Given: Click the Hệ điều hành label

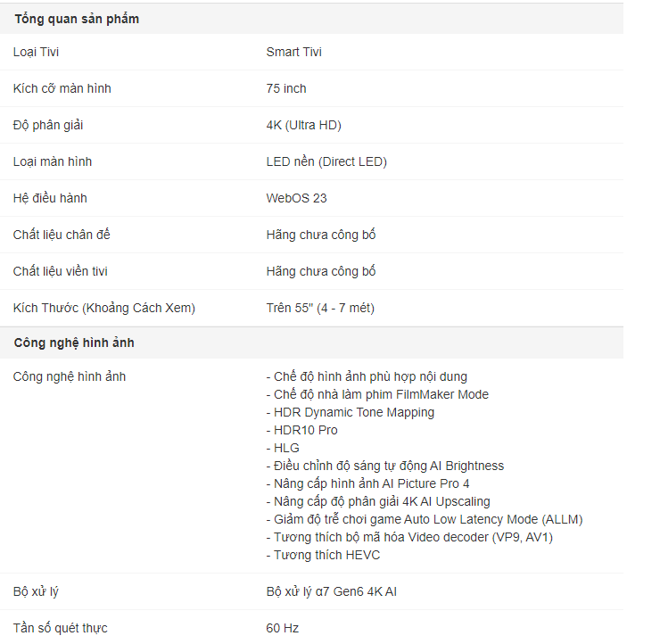Looking at the screenshot, I should click(50, 198).
